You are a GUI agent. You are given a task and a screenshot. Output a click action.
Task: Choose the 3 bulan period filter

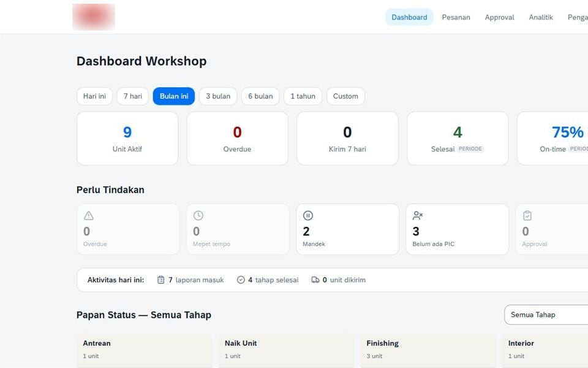(218, 96)
